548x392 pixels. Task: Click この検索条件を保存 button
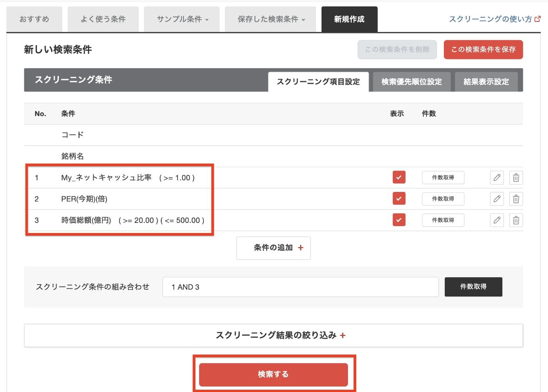pyautogui.click(x=483, y=49)
